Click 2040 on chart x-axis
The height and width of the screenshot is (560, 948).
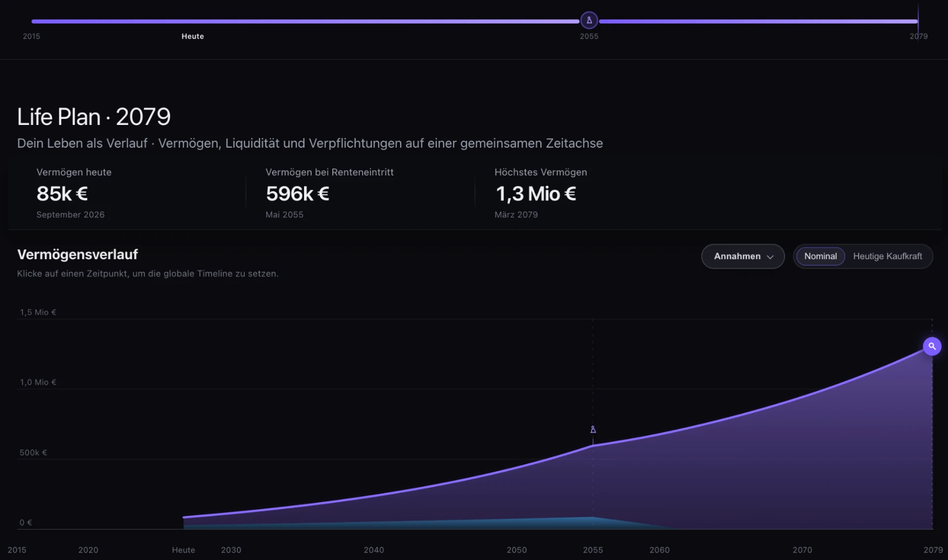tap(374, 550)
